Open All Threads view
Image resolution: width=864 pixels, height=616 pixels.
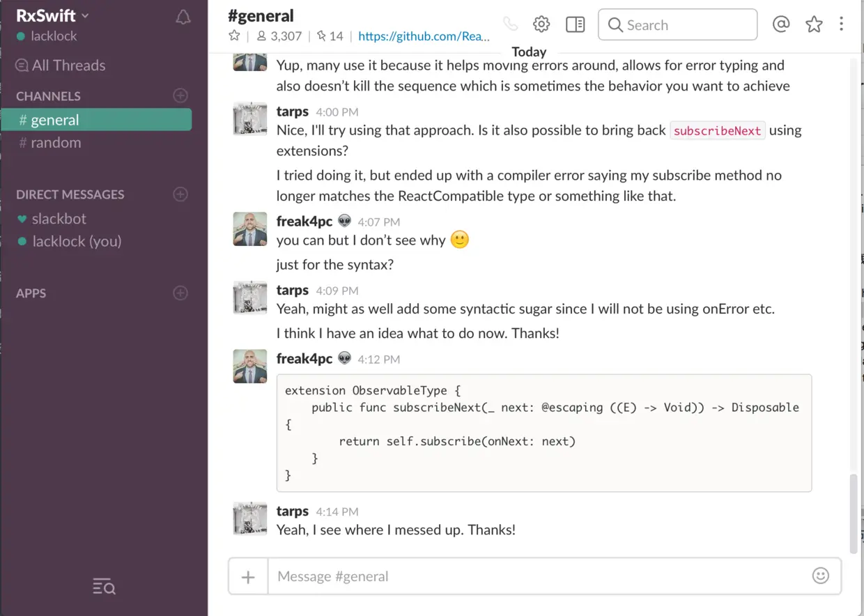(68, 66)
